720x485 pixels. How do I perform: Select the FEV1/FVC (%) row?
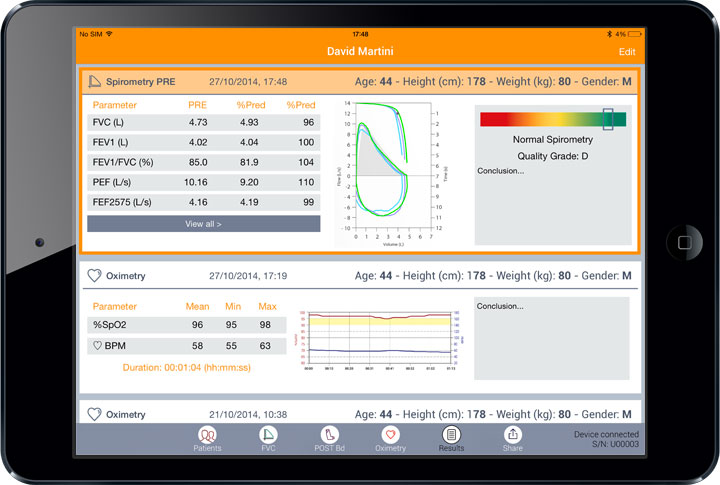[203, 162]
